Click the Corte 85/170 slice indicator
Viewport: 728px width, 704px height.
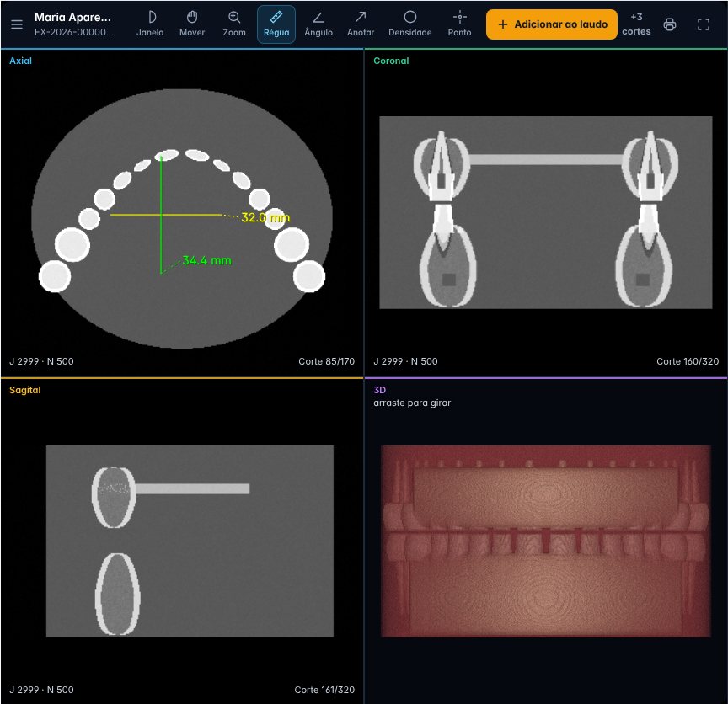pyautogui.click(x=326, y=361)
